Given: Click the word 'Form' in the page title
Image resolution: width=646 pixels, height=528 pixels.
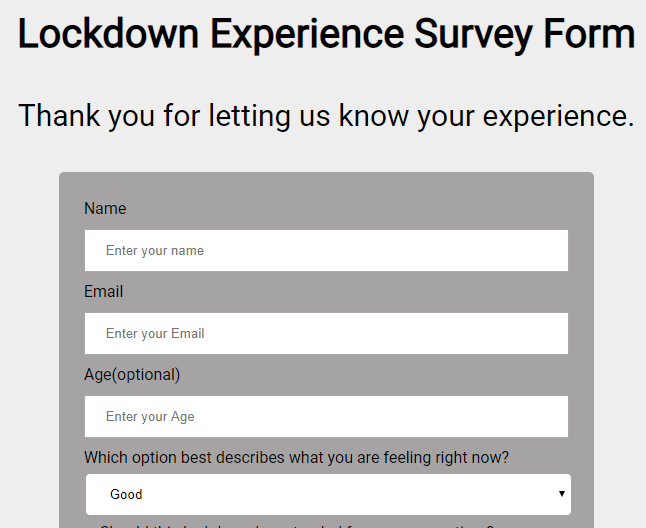Looking at the screenshot, I should coord(589,34).
